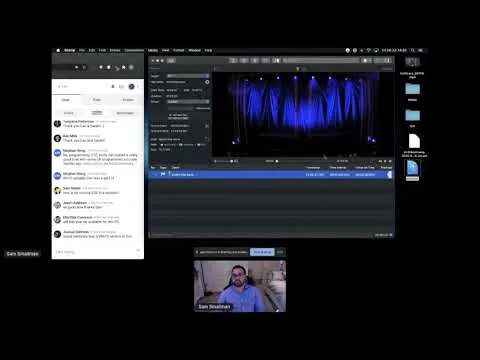Open the screenshot thumbnail file on desktop

click(412, 62)
